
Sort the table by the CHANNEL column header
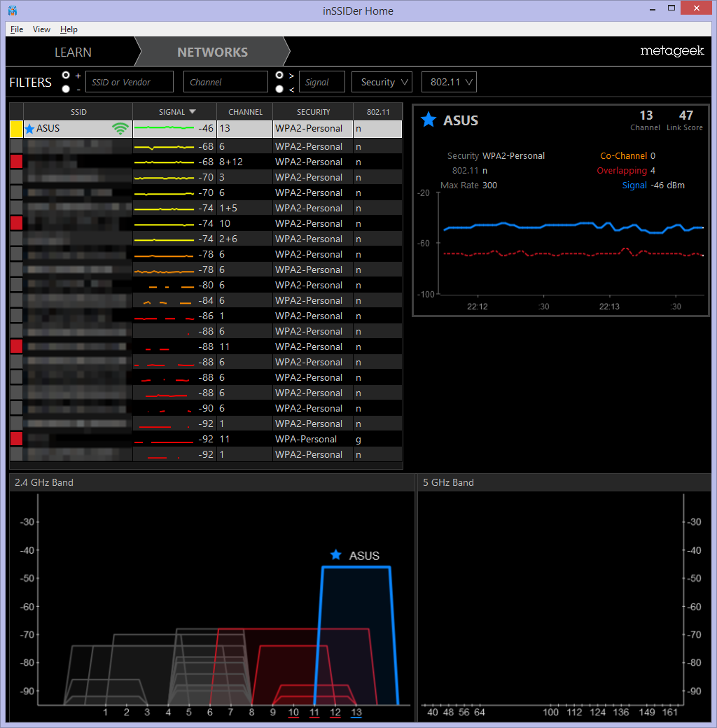(x=245, y=112)
